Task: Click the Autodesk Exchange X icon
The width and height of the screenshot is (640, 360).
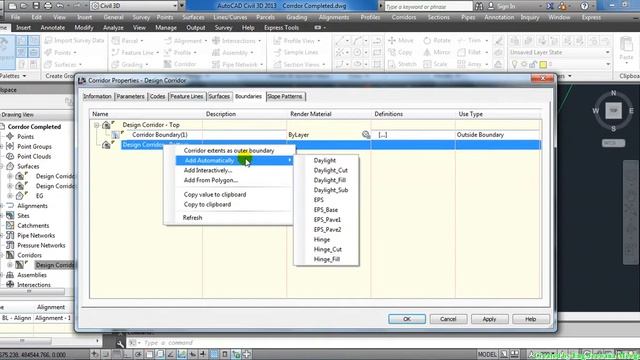Action: pyautogui.click(x=550, y=6)
